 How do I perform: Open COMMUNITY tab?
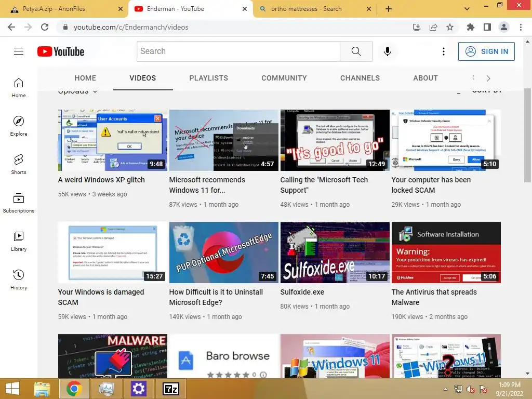click(284, 78)
